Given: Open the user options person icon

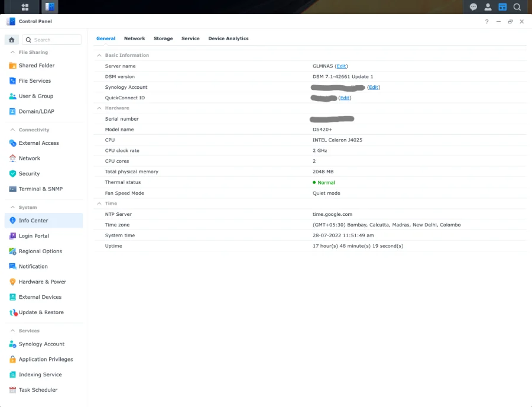Looking at the screenshot, I should click(488, 7).
